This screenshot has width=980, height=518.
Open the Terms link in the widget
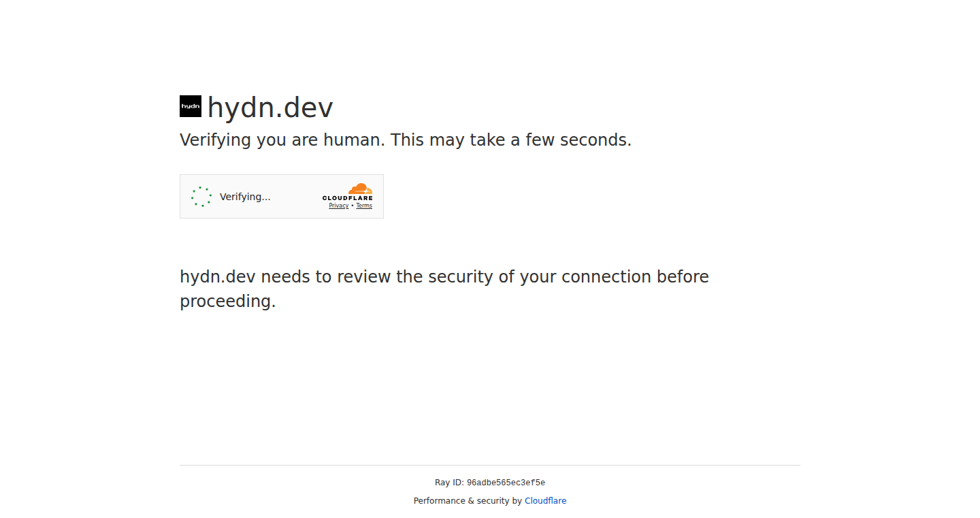[364, 206]
